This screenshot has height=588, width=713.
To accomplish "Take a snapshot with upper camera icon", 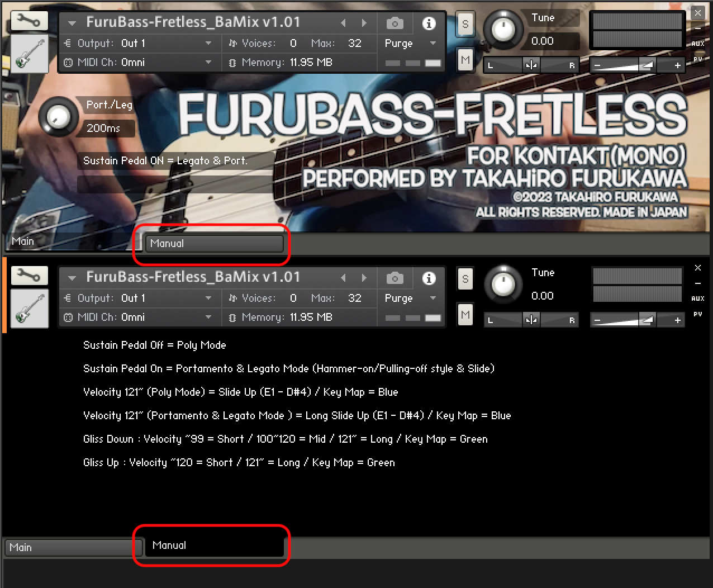I will pos(394,23).
